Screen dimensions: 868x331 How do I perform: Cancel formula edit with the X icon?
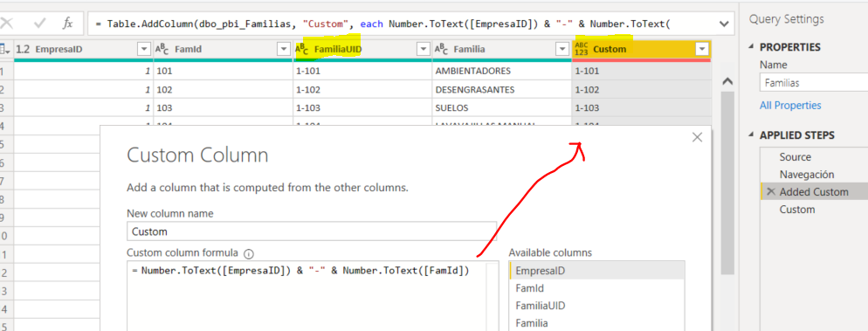tap(7, 24)
